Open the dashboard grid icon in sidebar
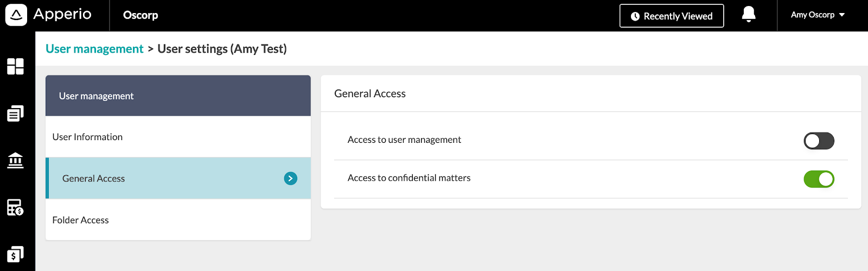Screen dimensions: 868x271 coord(15,66)
